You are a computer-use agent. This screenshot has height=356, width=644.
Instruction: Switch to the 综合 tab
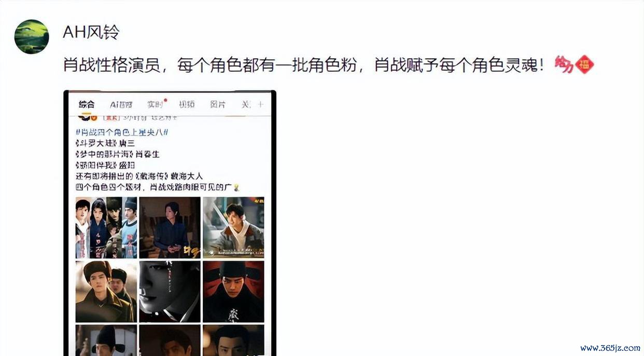87,104
